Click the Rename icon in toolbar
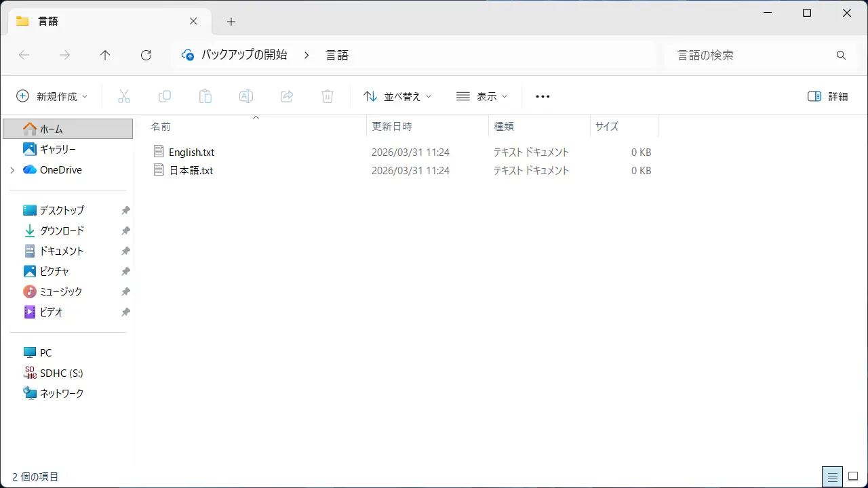 [246, 96]
